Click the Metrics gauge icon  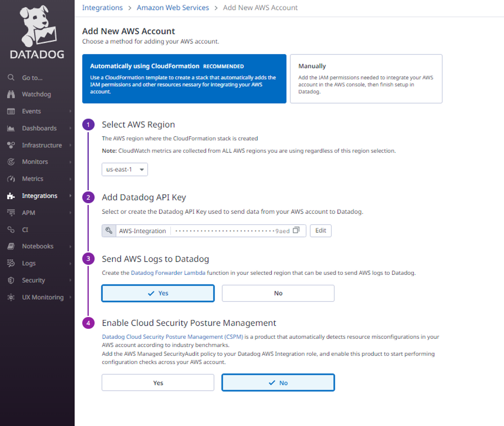pos(11,179)
